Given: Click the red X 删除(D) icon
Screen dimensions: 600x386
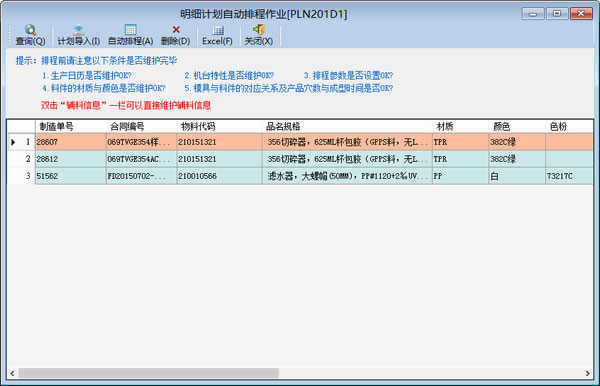Looking at the screenshot, I should (x=176, y=30).
